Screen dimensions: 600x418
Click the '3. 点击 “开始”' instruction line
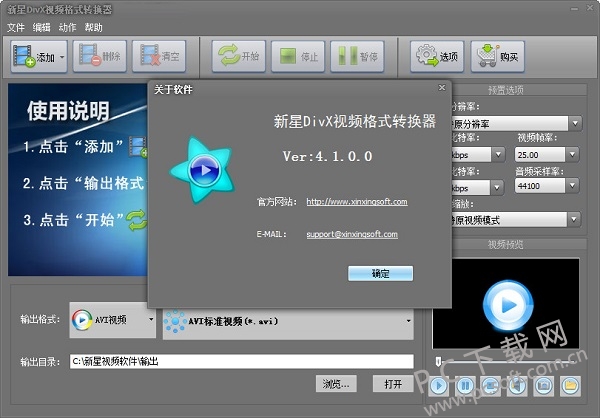coord(73,220)
